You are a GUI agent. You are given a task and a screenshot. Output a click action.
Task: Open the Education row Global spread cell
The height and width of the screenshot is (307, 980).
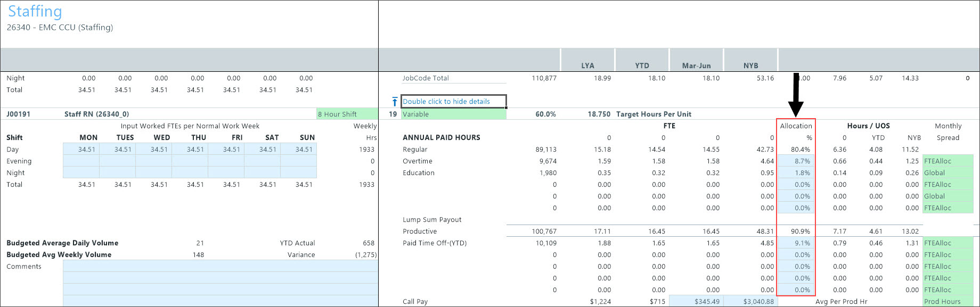(950, 173)
